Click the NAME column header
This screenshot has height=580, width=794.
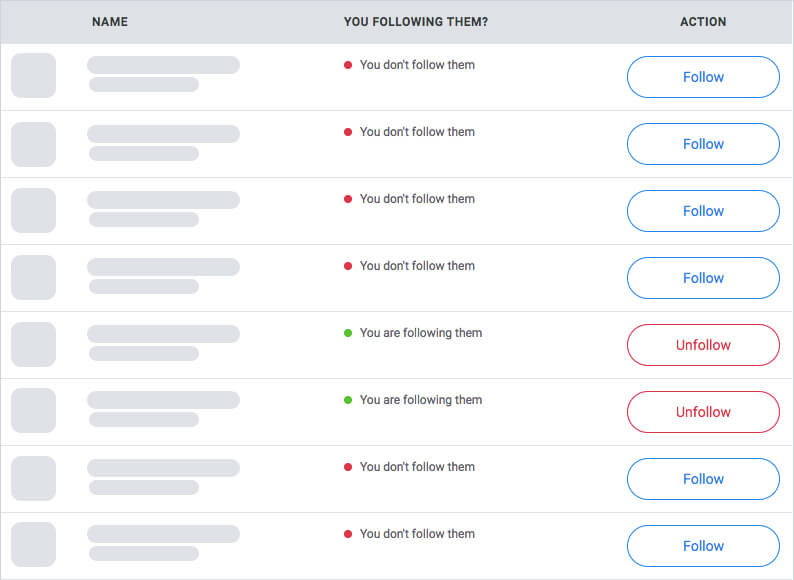[110, 22]
